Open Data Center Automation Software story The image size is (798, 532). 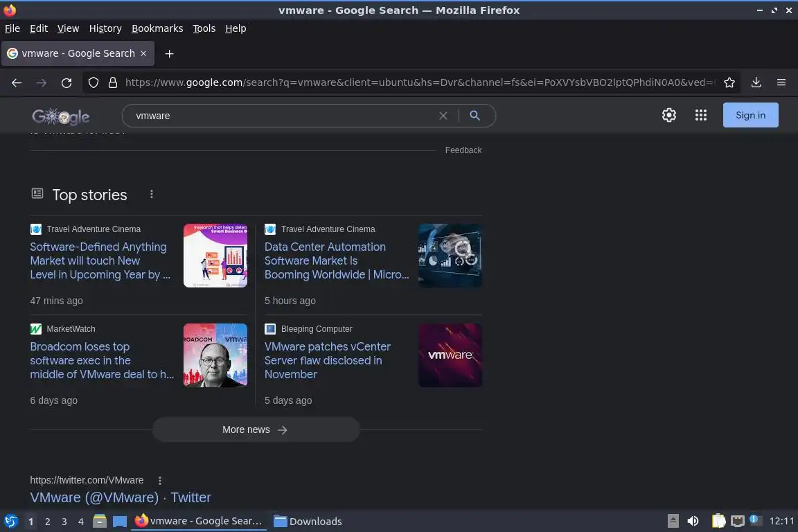(337, 260)
